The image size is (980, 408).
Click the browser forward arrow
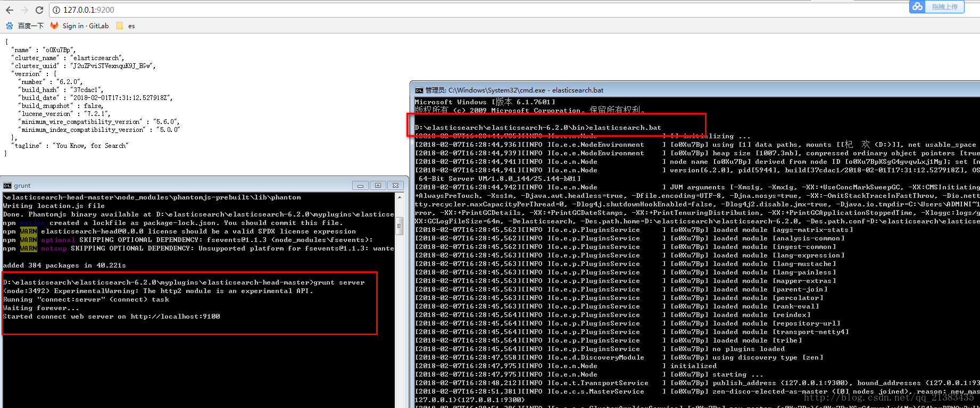coord(24,10)
